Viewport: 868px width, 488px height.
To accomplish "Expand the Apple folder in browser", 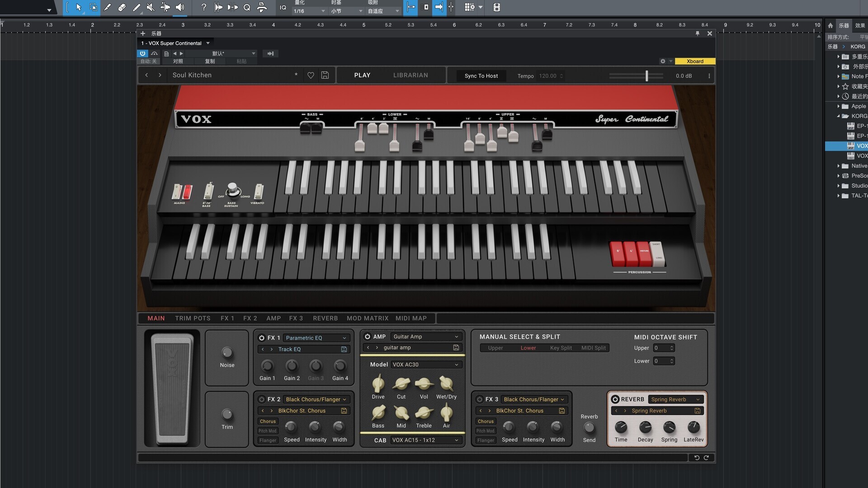I will coord(838,106).
